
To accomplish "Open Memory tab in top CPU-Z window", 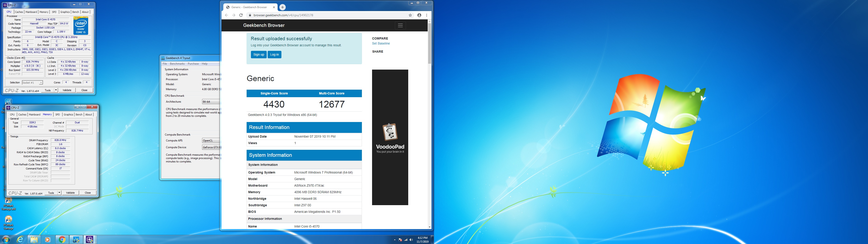I will coord(44,12).
